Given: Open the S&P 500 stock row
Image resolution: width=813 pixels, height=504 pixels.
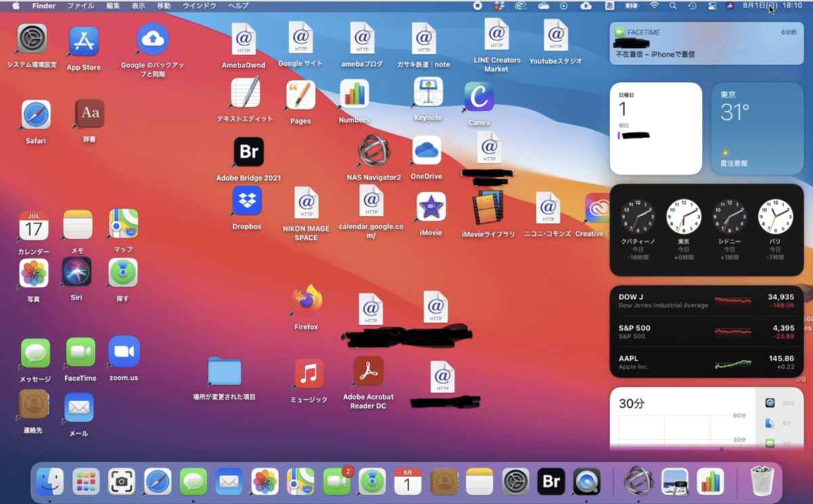Looking at the screenshot, I should coord(707,332).
